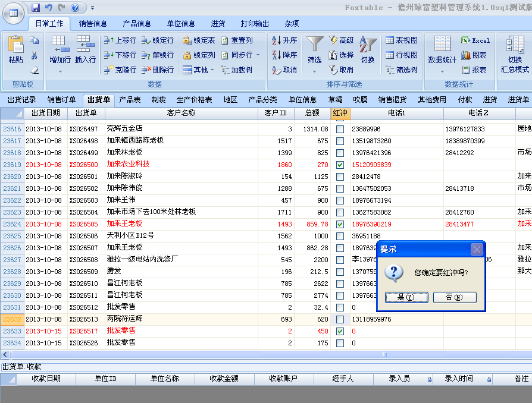Click the eraser icon in 剪贴板 group
The image size is (532, 403).
35,70
